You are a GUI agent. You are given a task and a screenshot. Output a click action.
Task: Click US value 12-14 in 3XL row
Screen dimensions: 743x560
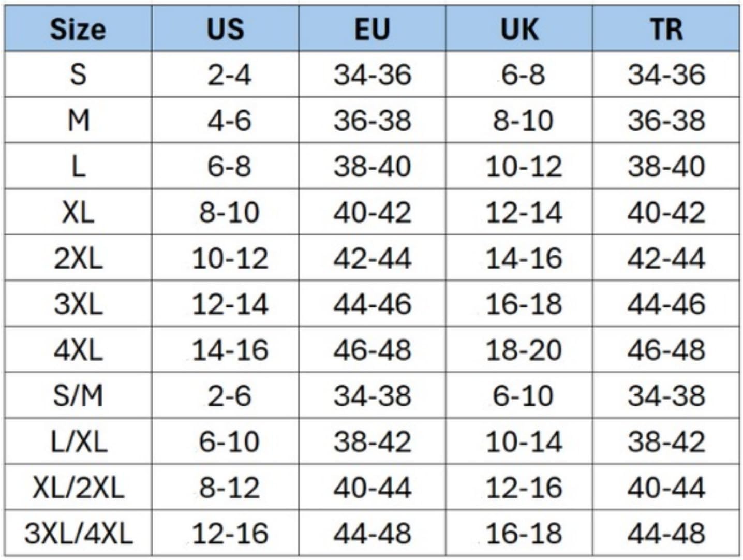coord(230,304)
